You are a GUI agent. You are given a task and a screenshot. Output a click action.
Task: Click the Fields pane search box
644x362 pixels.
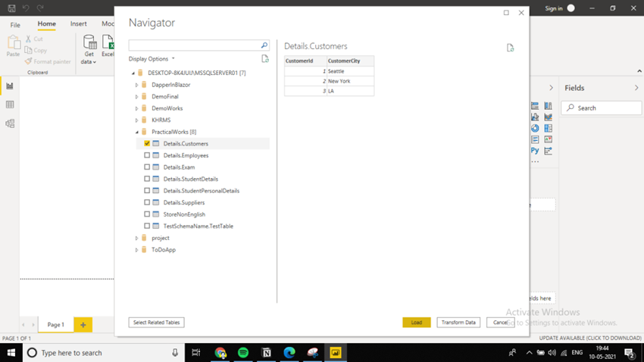pyautogui.click(x=602, y=108)
